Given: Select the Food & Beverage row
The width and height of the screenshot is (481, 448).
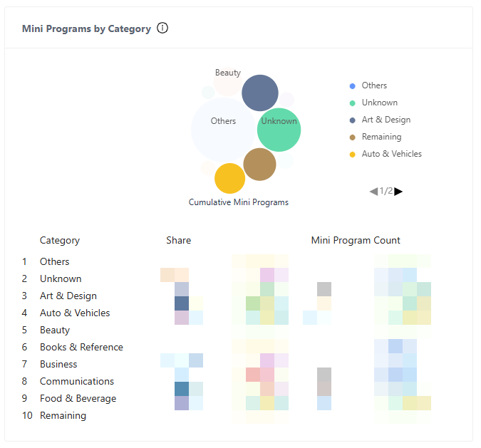Looking at the screenshot, I should (x=78, y=398).
